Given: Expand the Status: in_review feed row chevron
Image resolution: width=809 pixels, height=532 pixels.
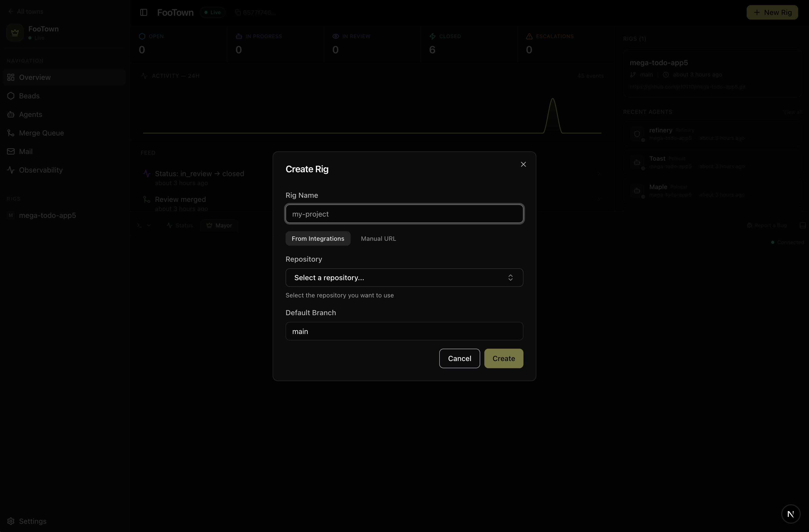Looking at the screenshot, I should point(599,174).
